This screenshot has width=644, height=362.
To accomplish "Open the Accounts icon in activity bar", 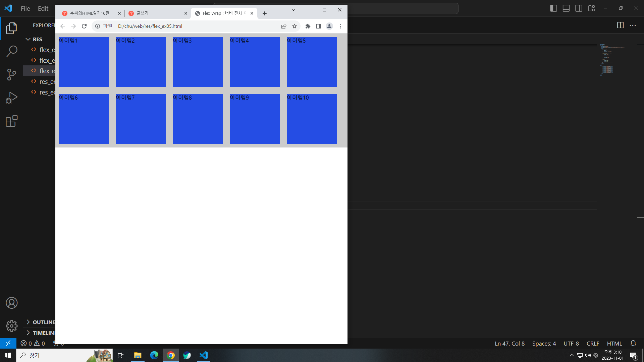I will pyautogui.click(x=12, y=303).
